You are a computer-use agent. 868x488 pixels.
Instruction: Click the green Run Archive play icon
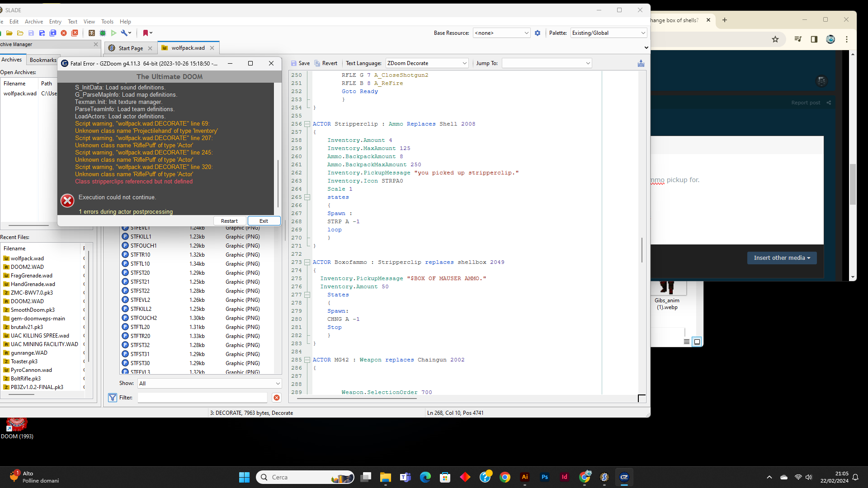(114, 33)
